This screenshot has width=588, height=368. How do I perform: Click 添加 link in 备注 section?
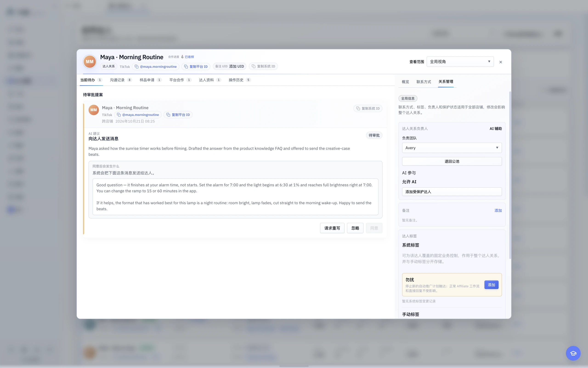click(x=498, y=210)
